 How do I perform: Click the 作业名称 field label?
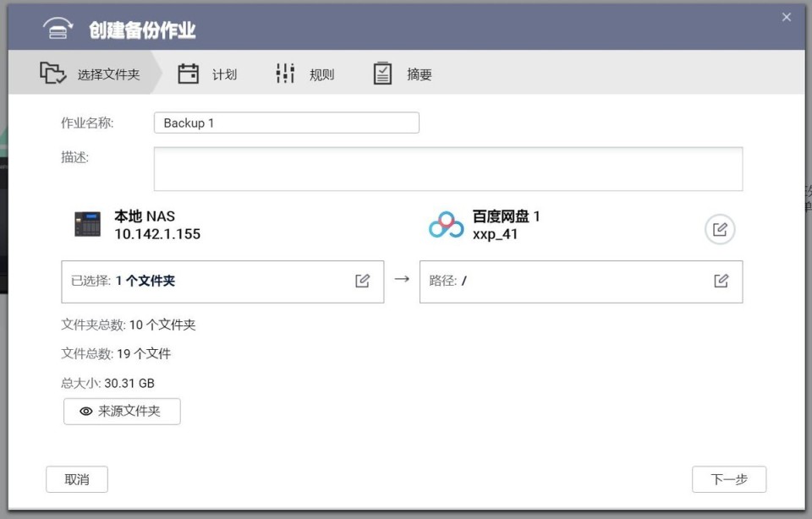click(87, 123)
